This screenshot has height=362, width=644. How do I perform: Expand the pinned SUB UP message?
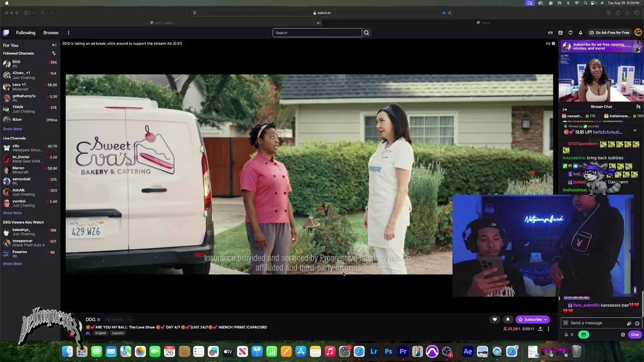click(x=634, y=131)
